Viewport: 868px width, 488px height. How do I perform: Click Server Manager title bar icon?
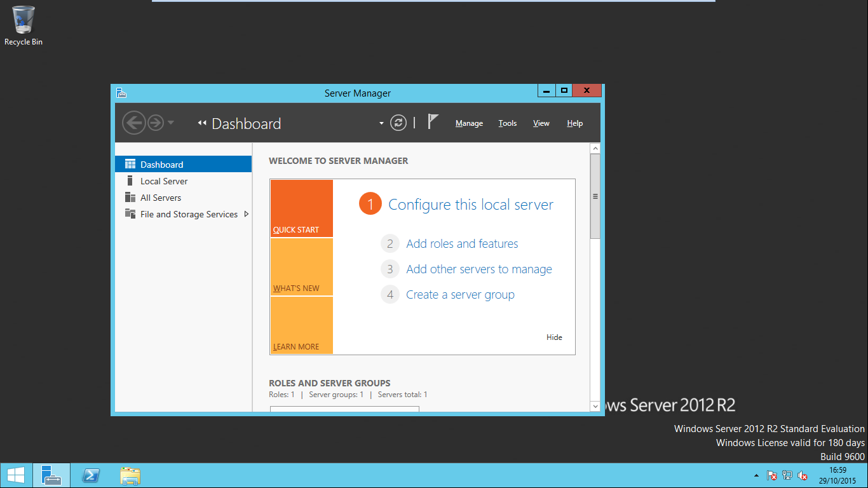coord(121,93)
